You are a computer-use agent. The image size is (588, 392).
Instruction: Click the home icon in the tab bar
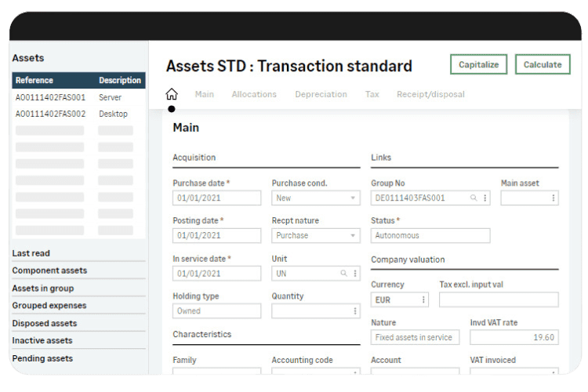pyautogui.click(x=172, y=94)
